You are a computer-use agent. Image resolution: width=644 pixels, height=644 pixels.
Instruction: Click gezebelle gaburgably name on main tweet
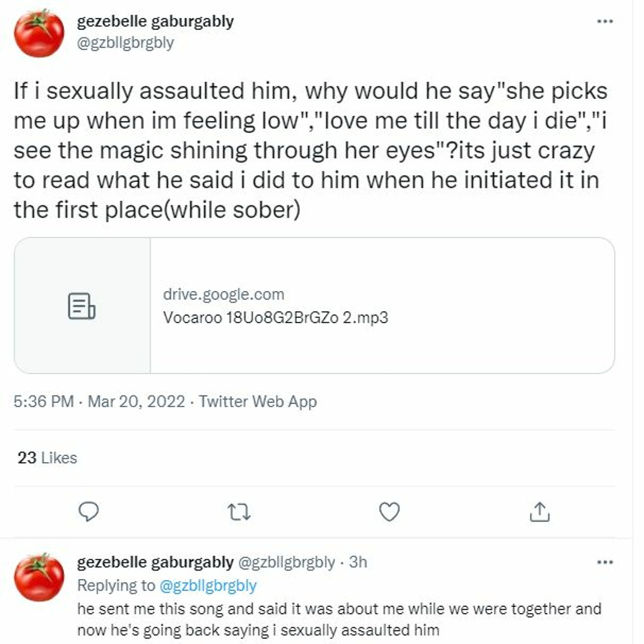[155, 21]
